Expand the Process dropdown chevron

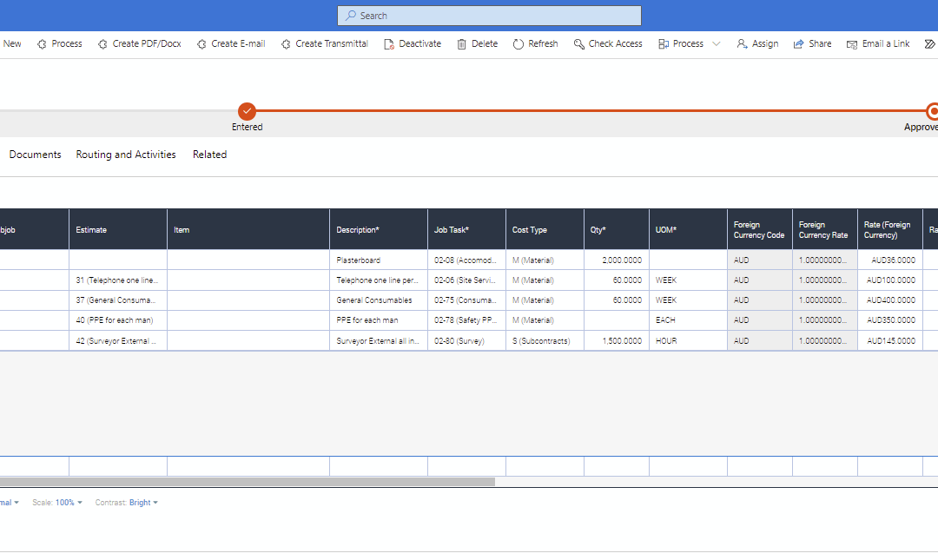coord(715,43)
